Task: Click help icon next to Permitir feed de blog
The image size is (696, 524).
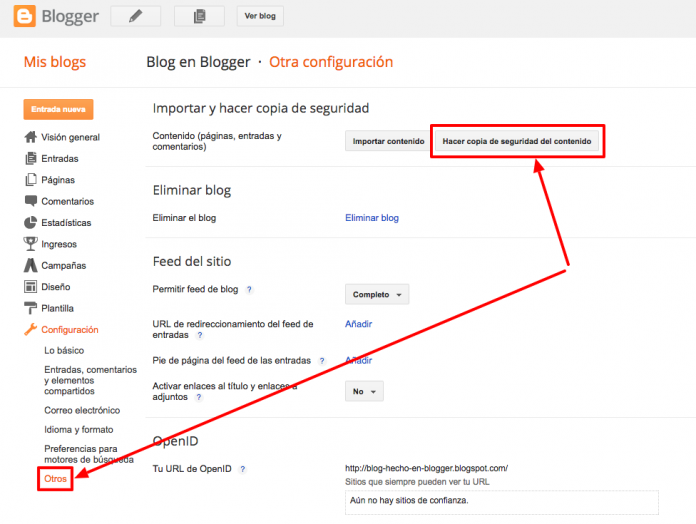Action: coord(249,290)
